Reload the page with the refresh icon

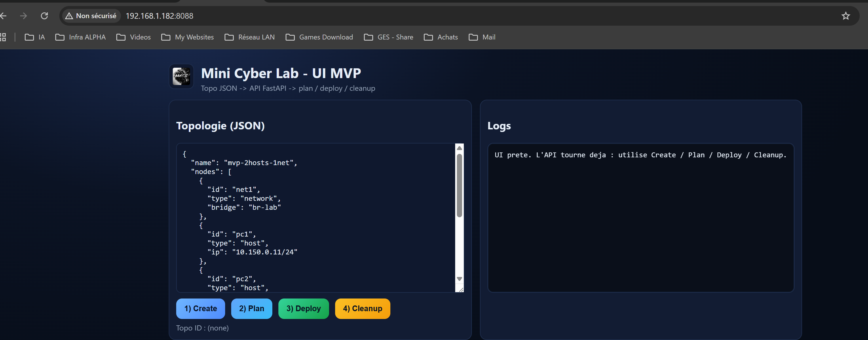[44, 16]
